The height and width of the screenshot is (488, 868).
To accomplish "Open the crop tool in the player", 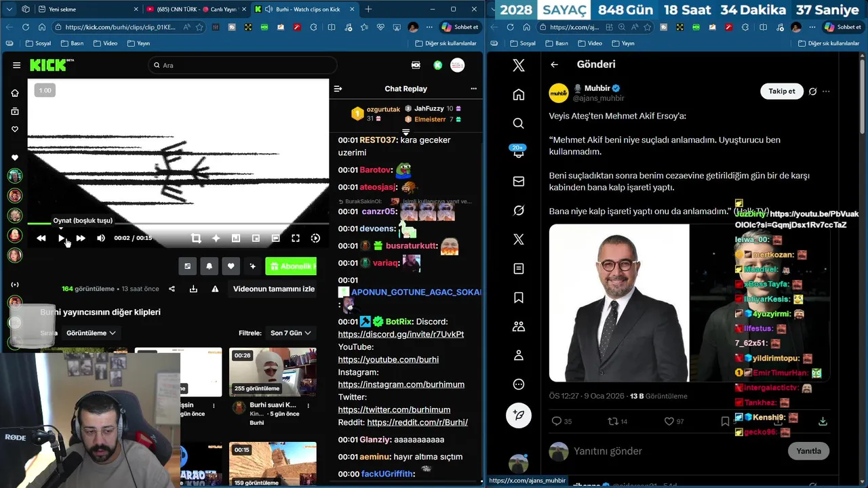I will point(196,238).
